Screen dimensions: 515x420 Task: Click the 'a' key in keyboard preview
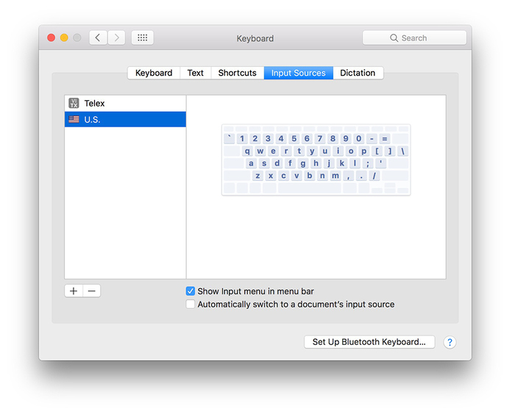pos(252,163)
